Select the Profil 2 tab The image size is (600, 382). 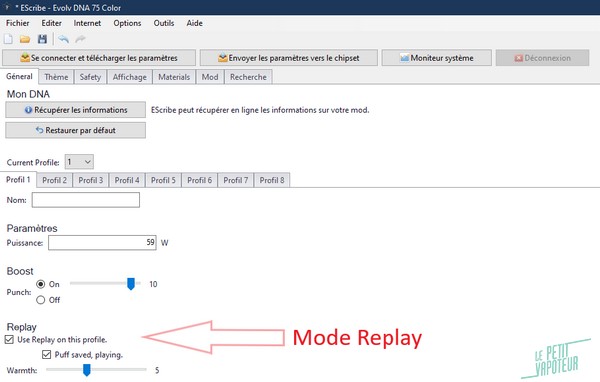54,180
